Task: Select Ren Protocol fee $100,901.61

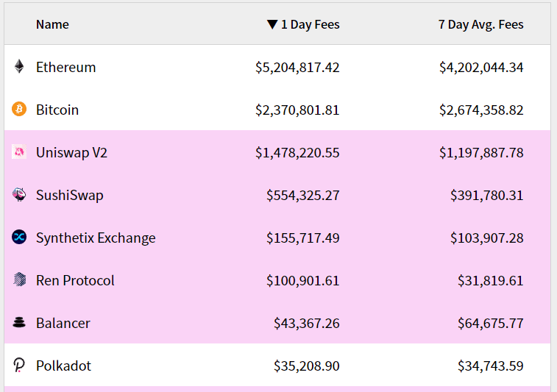Action: click(303, 280)
